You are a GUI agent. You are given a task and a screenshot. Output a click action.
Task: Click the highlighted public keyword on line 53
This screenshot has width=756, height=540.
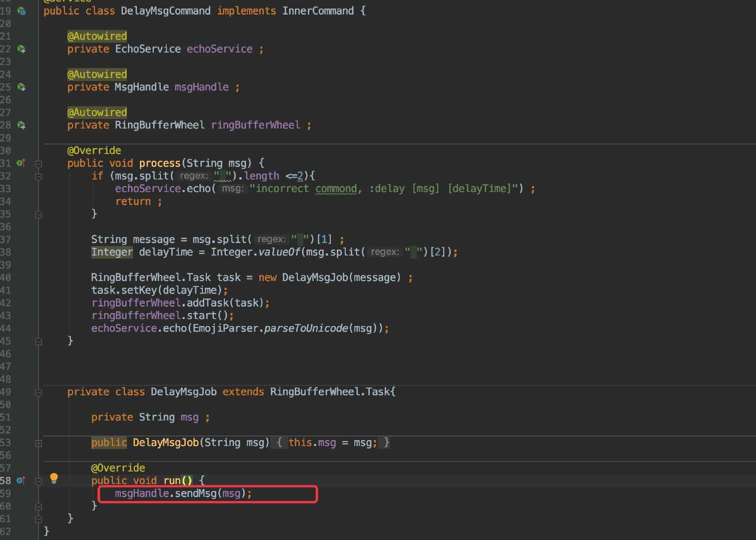(x=109, y=442)
